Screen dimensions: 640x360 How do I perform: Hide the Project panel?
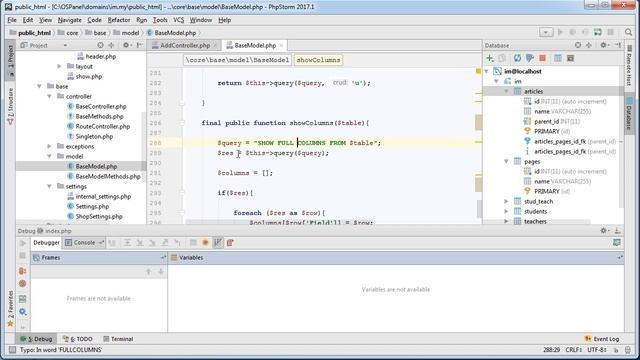pyautogui.click(x=140, y=45)
